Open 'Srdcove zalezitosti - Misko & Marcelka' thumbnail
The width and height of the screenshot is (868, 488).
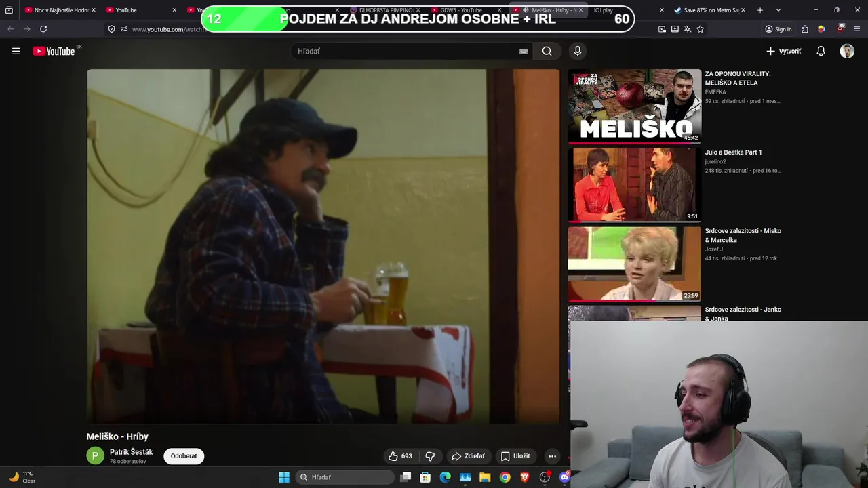point(635,263)
